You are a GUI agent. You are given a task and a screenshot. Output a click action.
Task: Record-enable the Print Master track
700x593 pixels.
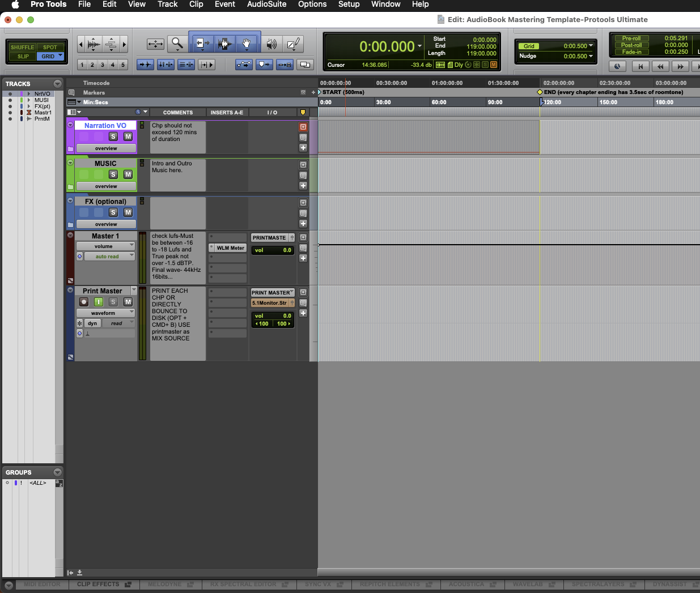coord(84,302)
